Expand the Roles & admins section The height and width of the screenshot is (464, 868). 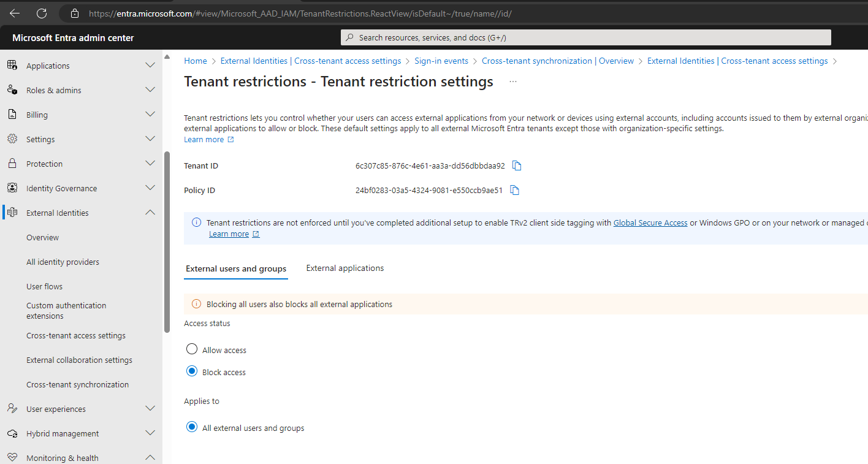[150, 89]
